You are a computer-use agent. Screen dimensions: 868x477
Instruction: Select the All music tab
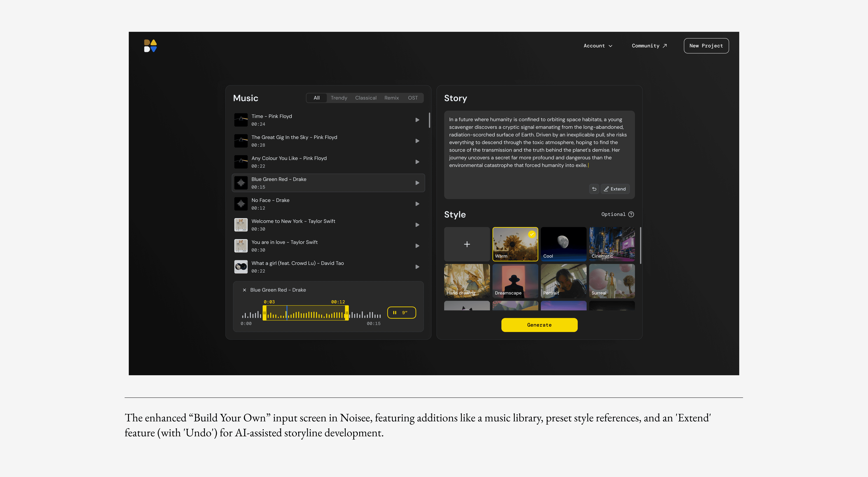coord(316,98)
